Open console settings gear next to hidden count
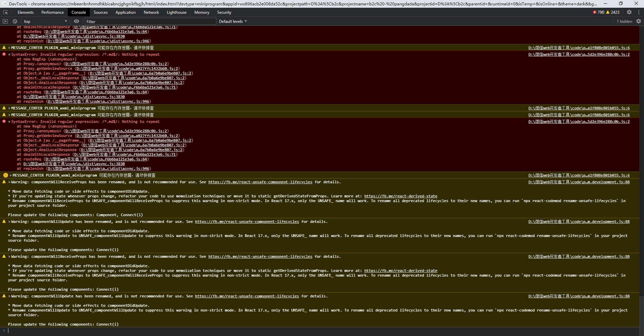The image size is (644, 336). tap(639, 21)
